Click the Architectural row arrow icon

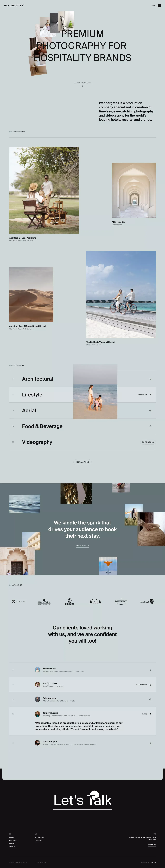(x=150, y=379)
